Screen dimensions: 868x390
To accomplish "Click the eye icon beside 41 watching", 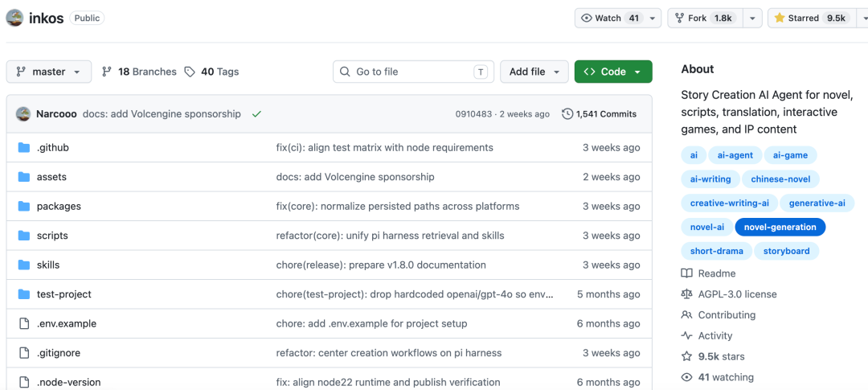I will (x=686, y=378).
